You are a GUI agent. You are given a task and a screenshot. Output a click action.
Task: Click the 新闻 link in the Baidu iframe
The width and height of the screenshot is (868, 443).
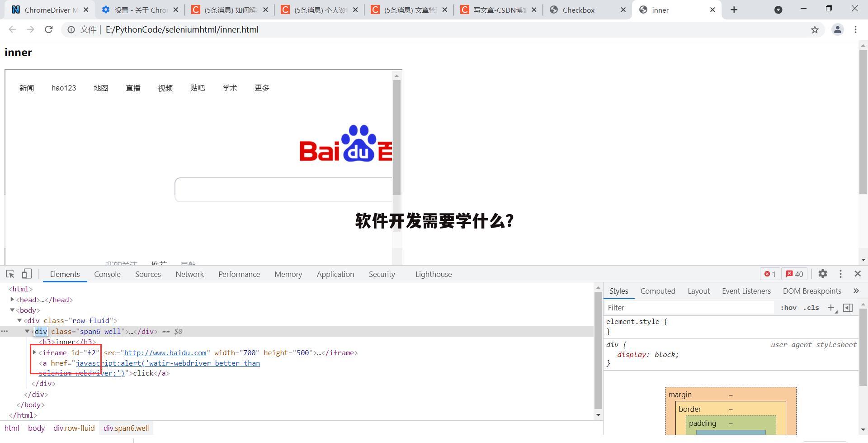click(27, 88)
